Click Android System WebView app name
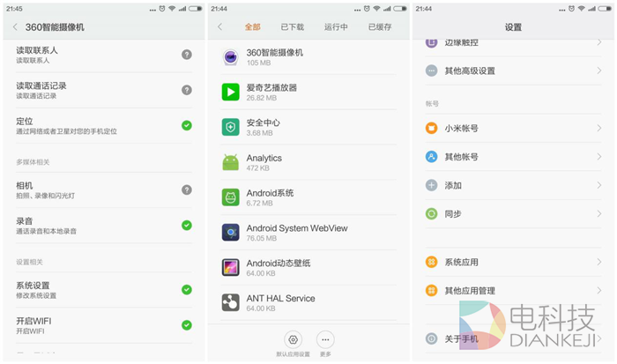 [x=297, y=228]
